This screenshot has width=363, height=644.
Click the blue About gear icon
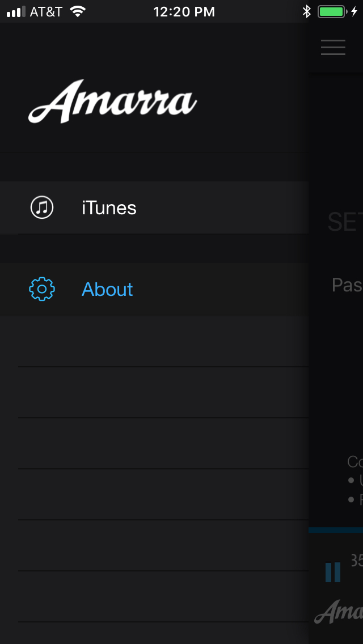coord(42,289)
